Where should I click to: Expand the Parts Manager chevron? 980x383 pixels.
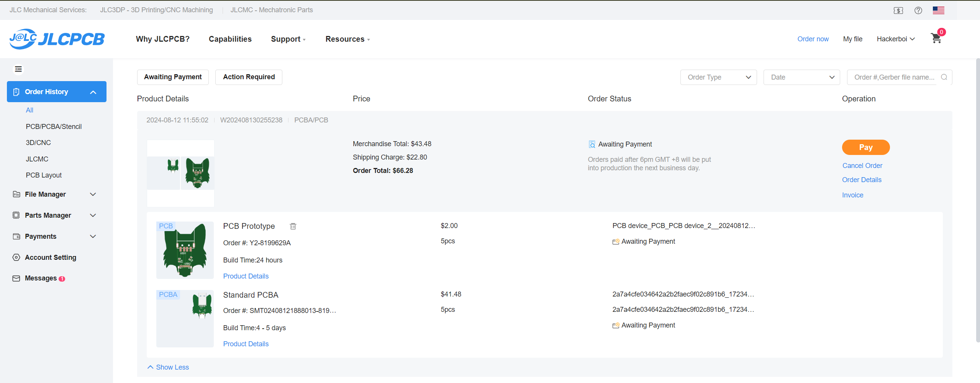click(x=93, y=215)
